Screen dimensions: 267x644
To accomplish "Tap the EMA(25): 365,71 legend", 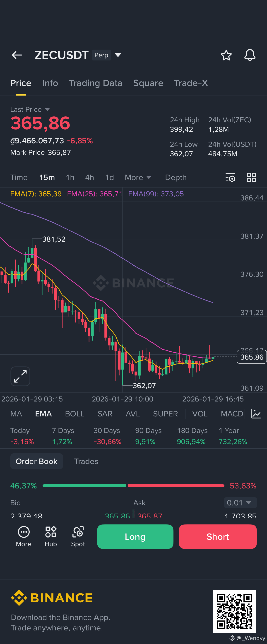I will point(95,194).
